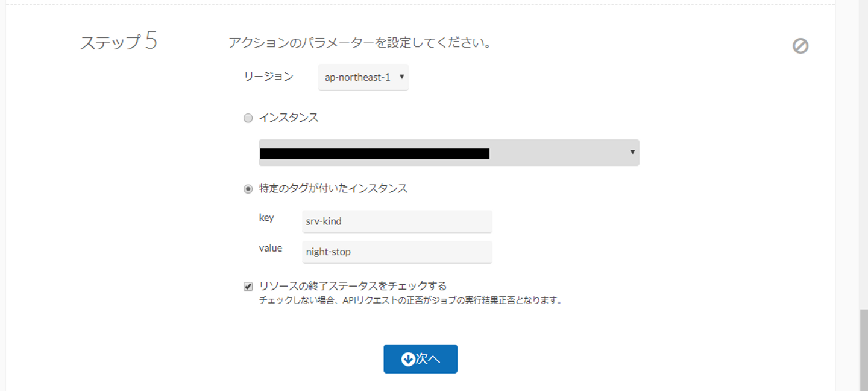Select the インスタンス radio button
This screenshot has height=391, width=868.
[248, 118]
